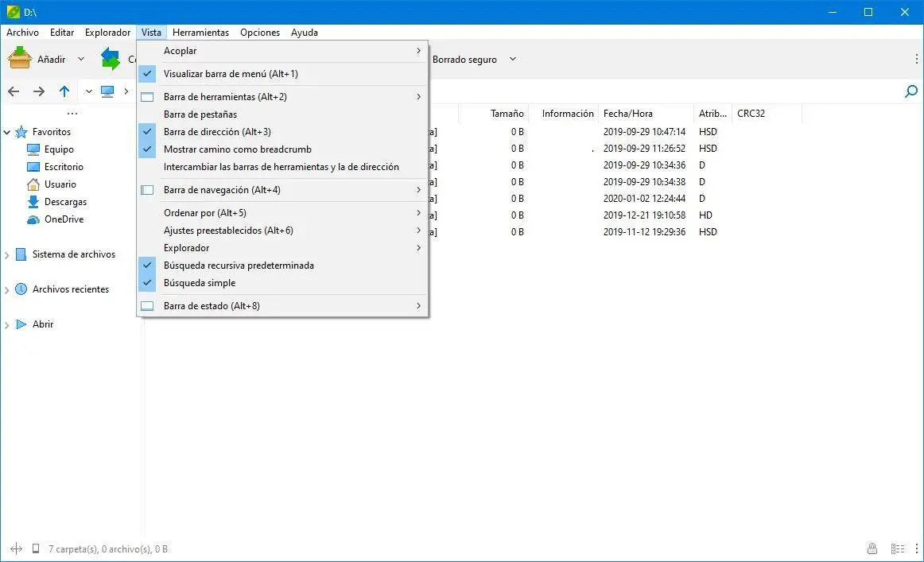The width and height of the screenshot is (924, 562).
Task: Click the padlock icon in status bar
Action: tap(872, 548)
